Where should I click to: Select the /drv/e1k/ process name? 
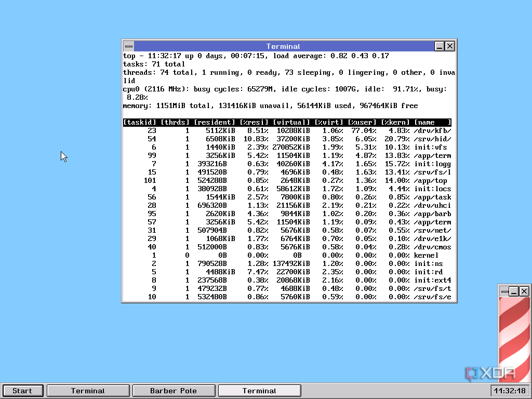(x=433, y=238)
